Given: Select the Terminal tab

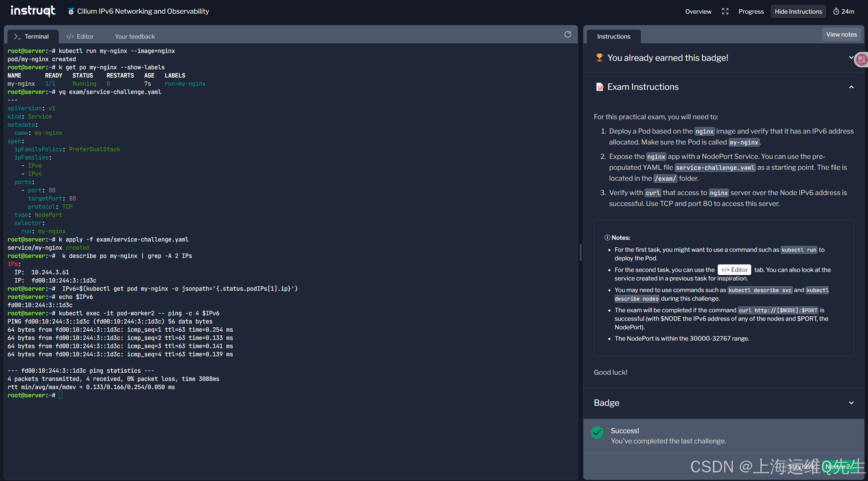Looking at the screenshot, I should (32, 37).
